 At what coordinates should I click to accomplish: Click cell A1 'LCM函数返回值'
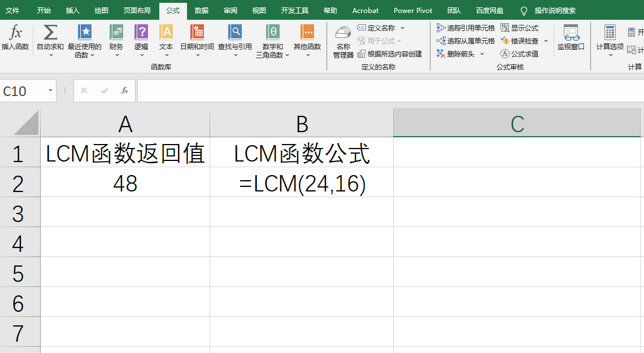pyautogui.click(x=125, y=153)
